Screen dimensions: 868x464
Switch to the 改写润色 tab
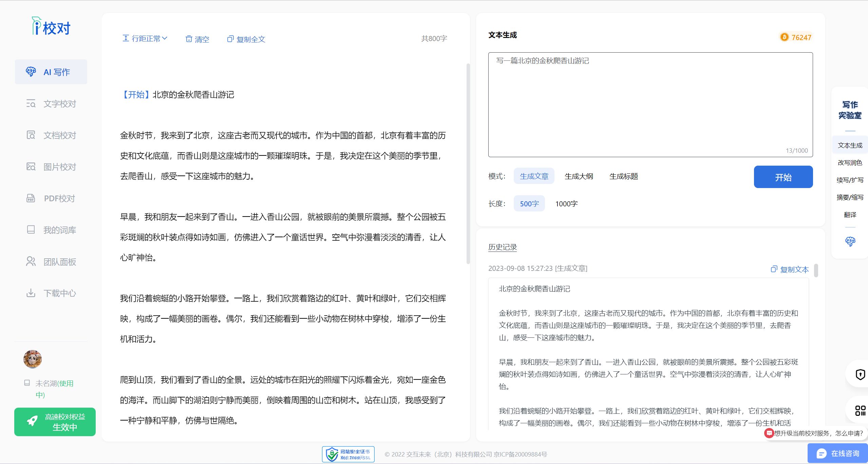(x=850, y=163)
